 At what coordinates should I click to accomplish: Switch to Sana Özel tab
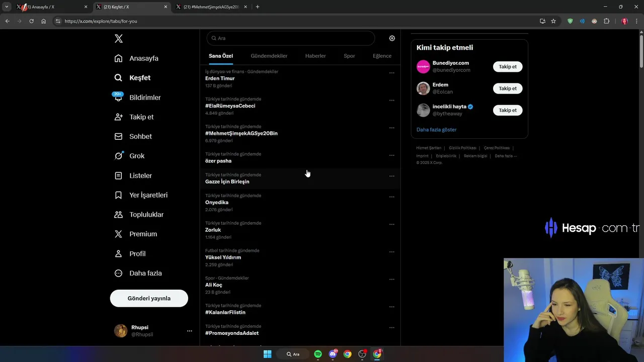[x=221, y=56]
